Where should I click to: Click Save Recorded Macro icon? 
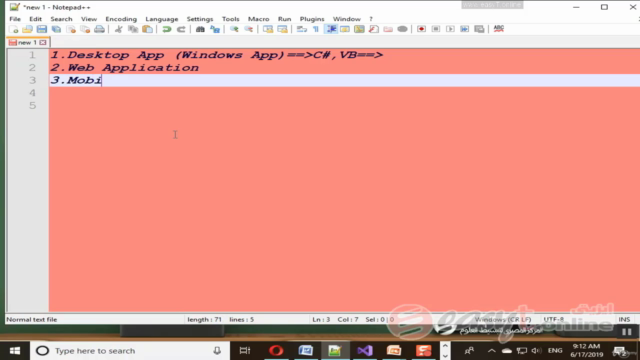(479, 29)
